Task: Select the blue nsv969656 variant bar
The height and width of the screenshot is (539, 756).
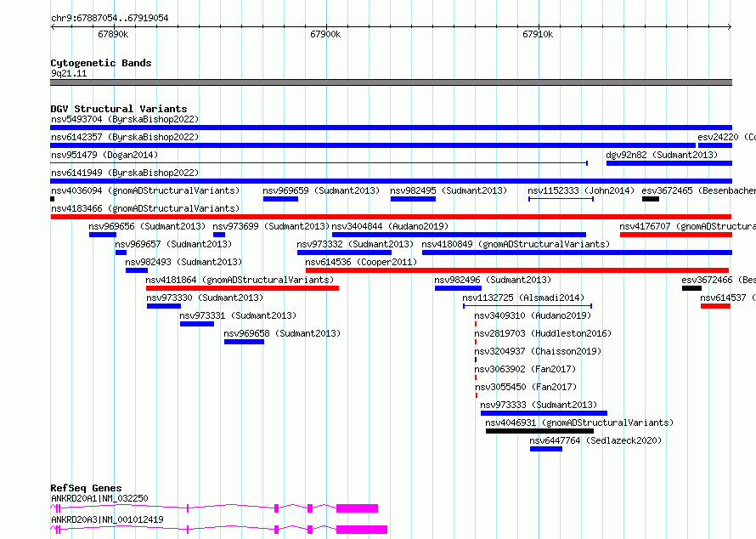Action: [x=103, y=235]
